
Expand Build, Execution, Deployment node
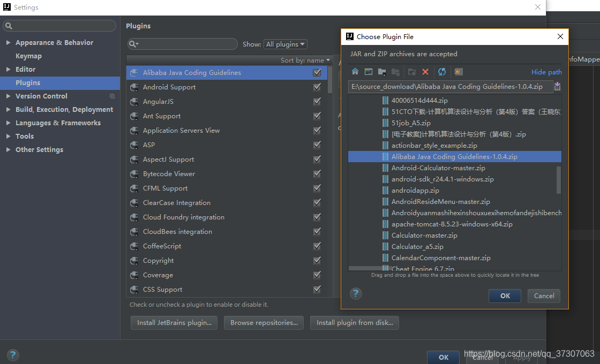pos(8,109)
